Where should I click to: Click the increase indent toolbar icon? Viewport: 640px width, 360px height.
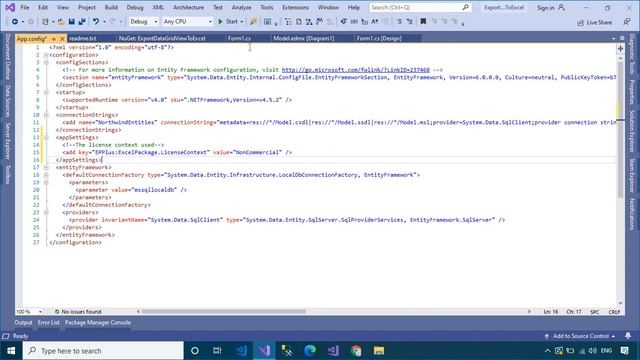point(409,22)
